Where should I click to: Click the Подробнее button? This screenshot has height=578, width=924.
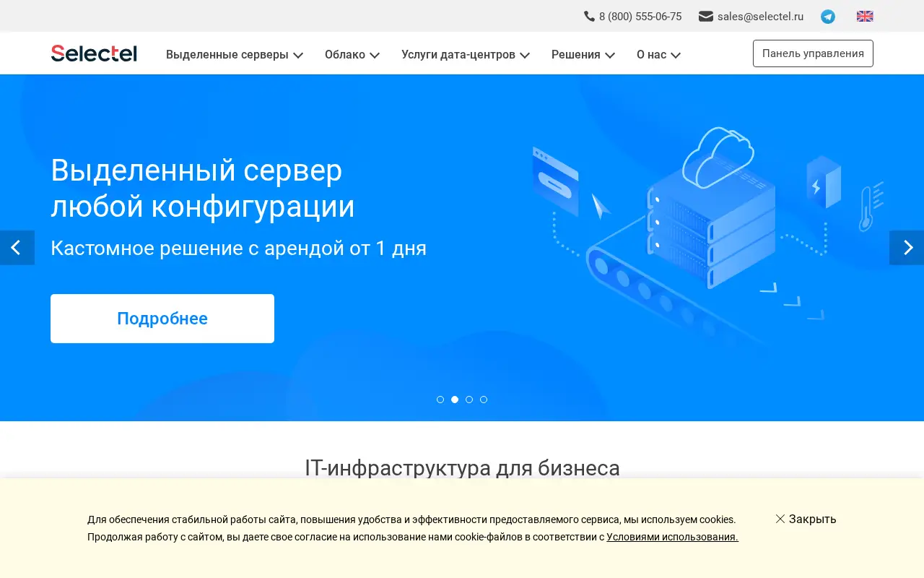tap(162, 319)
